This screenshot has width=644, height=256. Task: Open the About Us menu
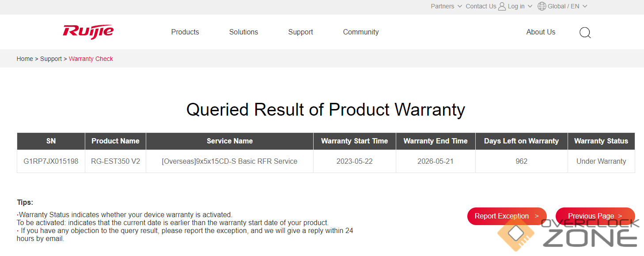(x=541, y=32)
